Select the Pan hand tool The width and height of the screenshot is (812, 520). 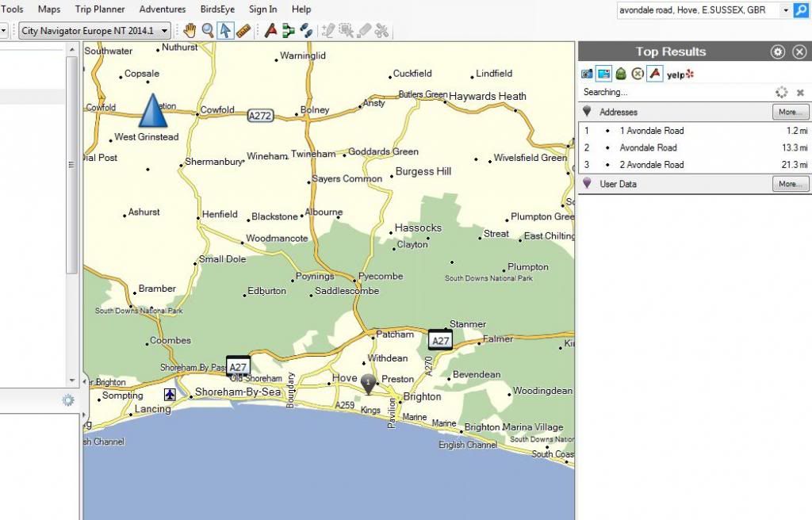(190, 30)
